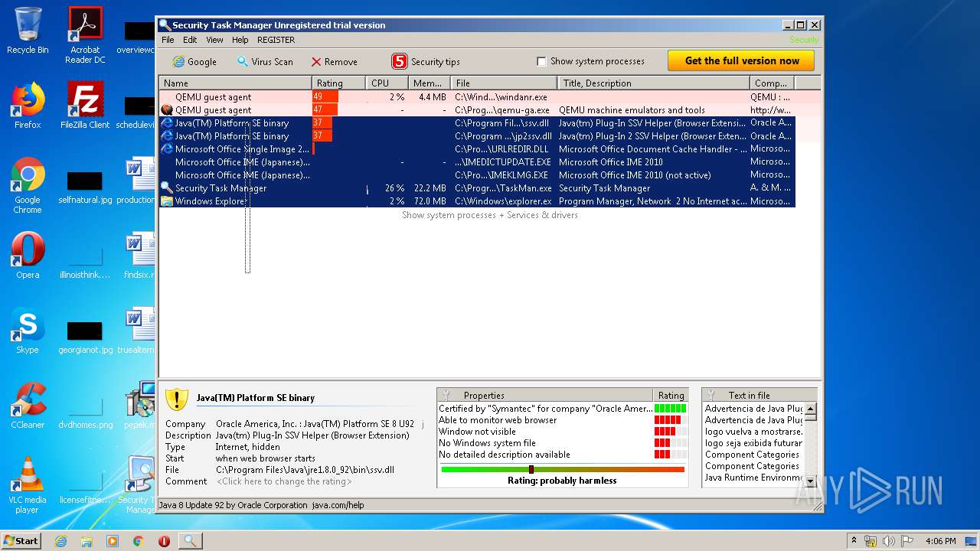Screen dimensions: 980x551
Task: Run Virus Scan on selected process
Action: tap(265, 61)
